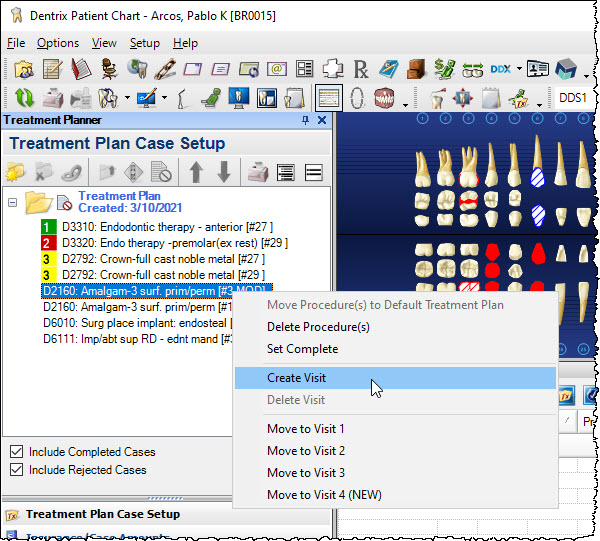Choose Move to Visit 1
Viewport: 600px width, 541px height.
395,429
